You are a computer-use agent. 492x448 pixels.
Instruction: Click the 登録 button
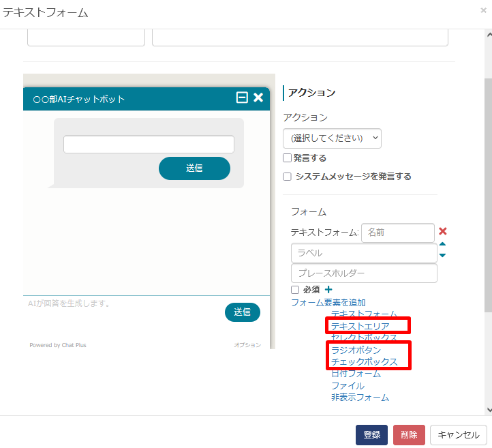pyautogui.click(x=371, y=435)
